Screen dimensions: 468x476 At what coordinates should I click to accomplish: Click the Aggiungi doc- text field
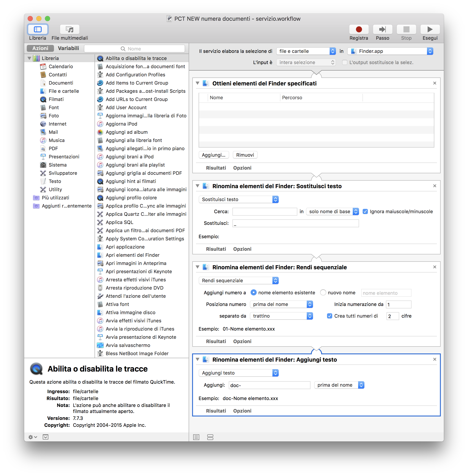[x=269, y=385]
